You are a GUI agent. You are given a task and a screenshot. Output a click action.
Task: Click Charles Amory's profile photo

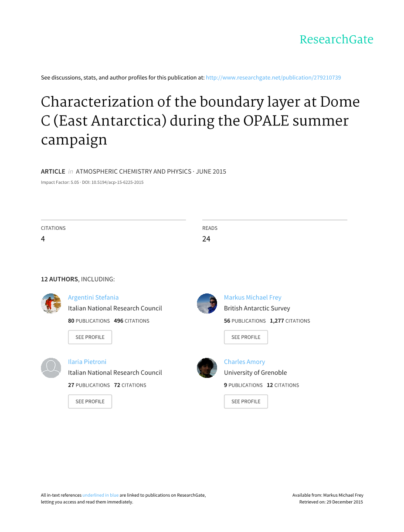tap(207, 368)
